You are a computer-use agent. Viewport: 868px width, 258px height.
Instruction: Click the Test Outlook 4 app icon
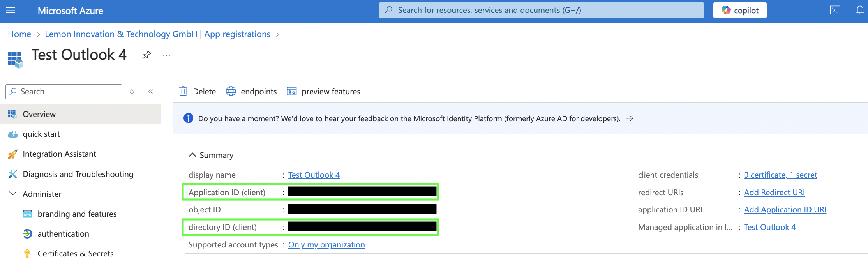15,60
